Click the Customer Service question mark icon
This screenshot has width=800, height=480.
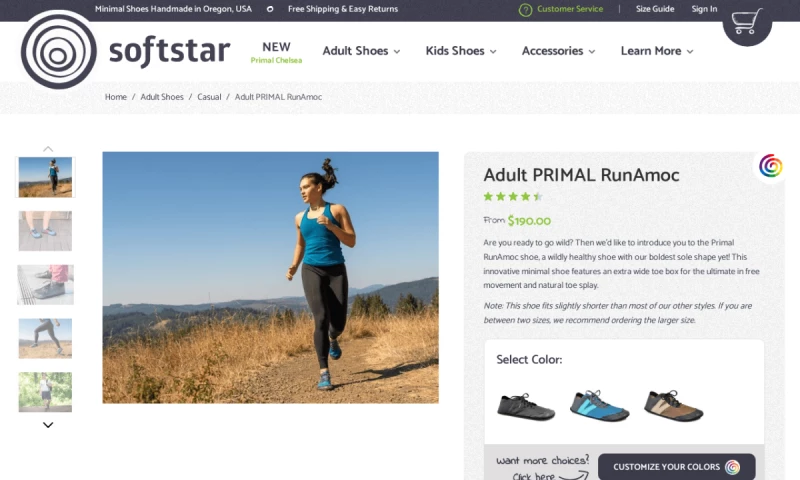525,10
